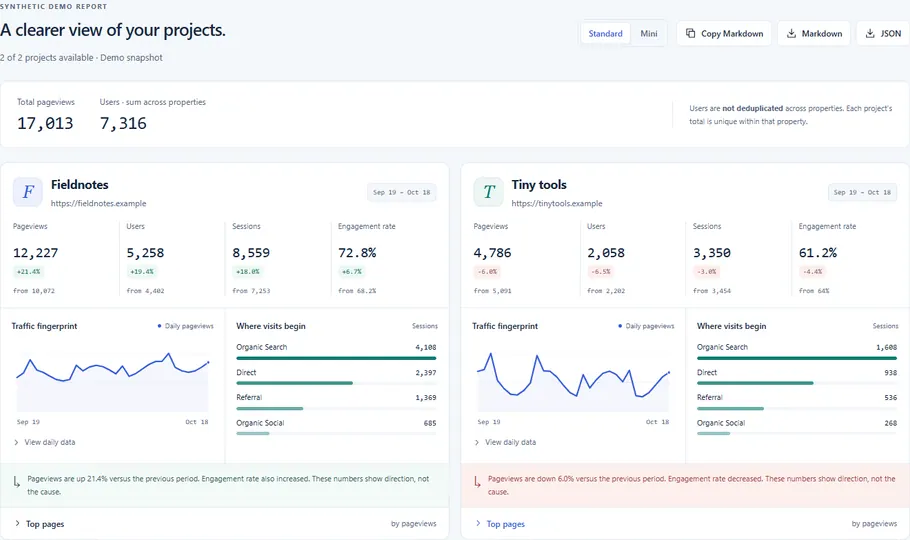Click the Fieldnotes F logo icon

coord(28,192)
